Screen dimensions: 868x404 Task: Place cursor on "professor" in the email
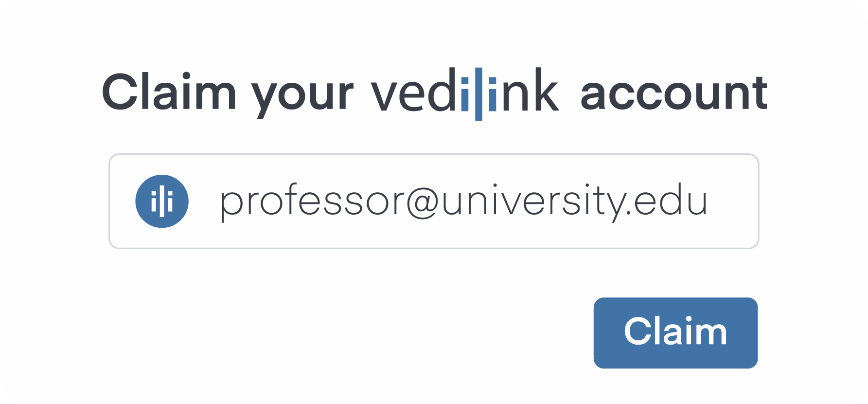(312, 201)
